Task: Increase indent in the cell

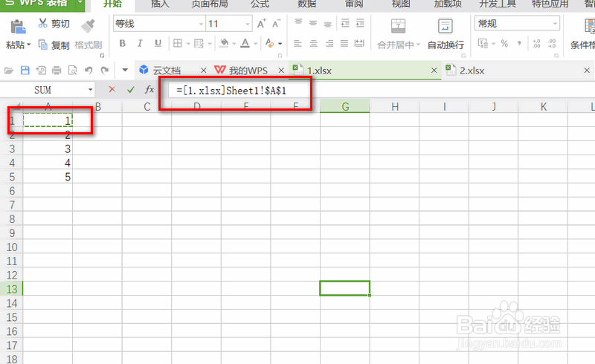Action: [360, 24]
